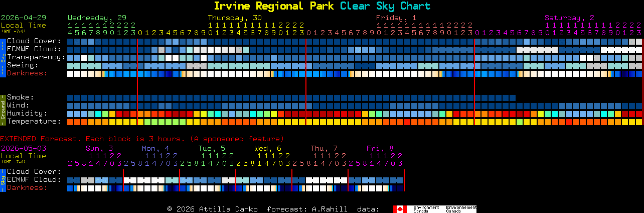The width and height of the screenshot is (644, 213).
Task: Click the Thu, 7 extended day heading
Action: click(324, 148)
